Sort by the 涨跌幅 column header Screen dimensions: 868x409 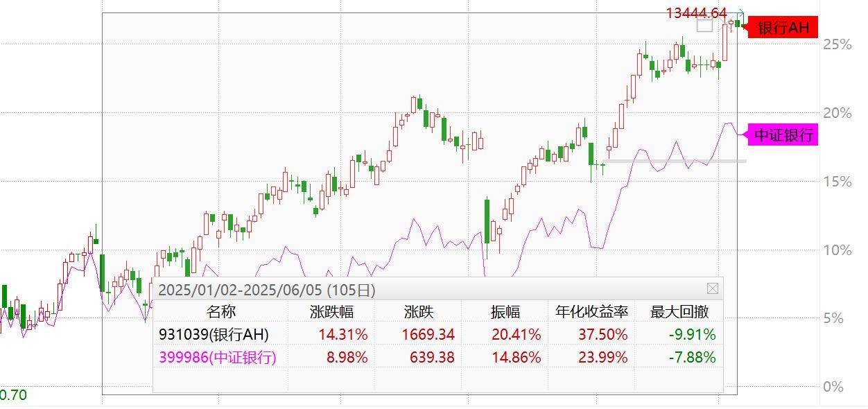coord(331,312)
